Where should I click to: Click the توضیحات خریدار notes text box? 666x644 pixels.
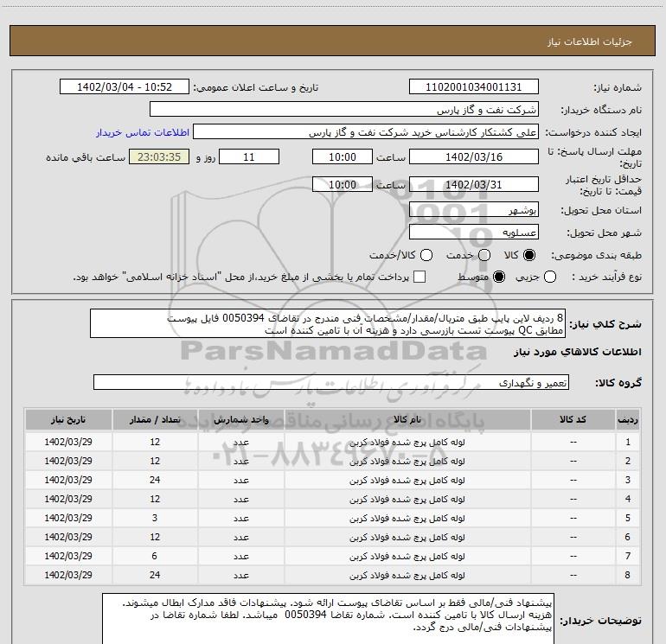click(x=330, y=618)
